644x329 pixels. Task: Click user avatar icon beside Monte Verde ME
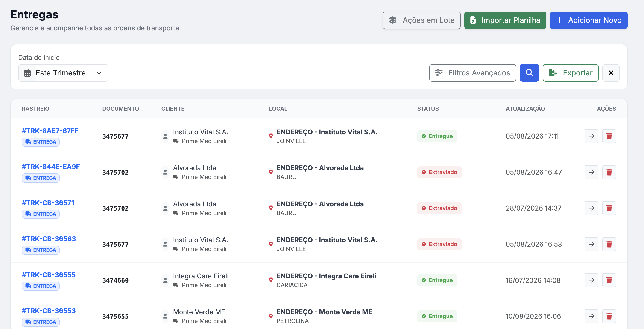[165, 316]
